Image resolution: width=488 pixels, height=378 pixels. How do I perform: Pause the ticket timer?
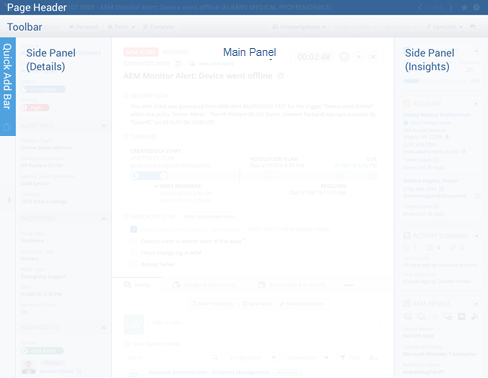[344, 57]
